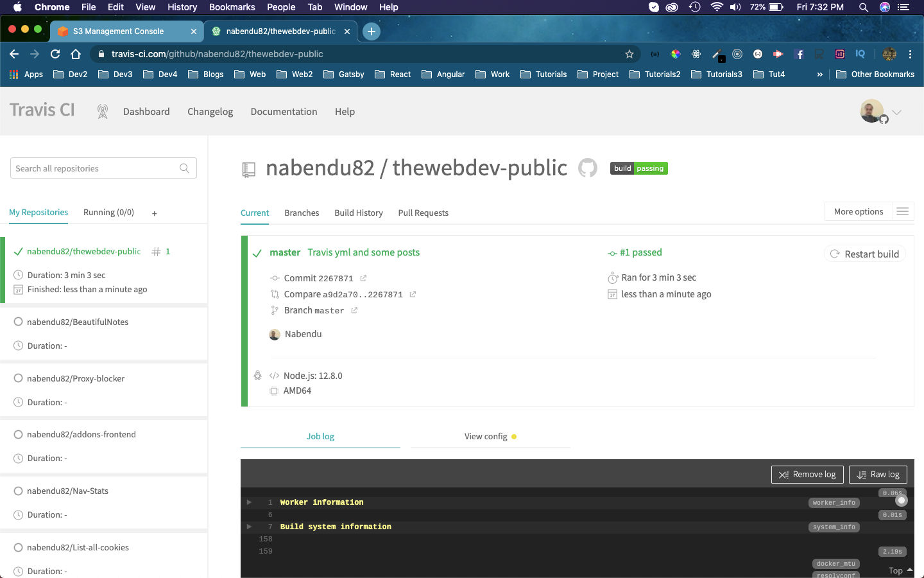Click the user avatar in Travis header

pyautogui.click(x=872, y=111)
